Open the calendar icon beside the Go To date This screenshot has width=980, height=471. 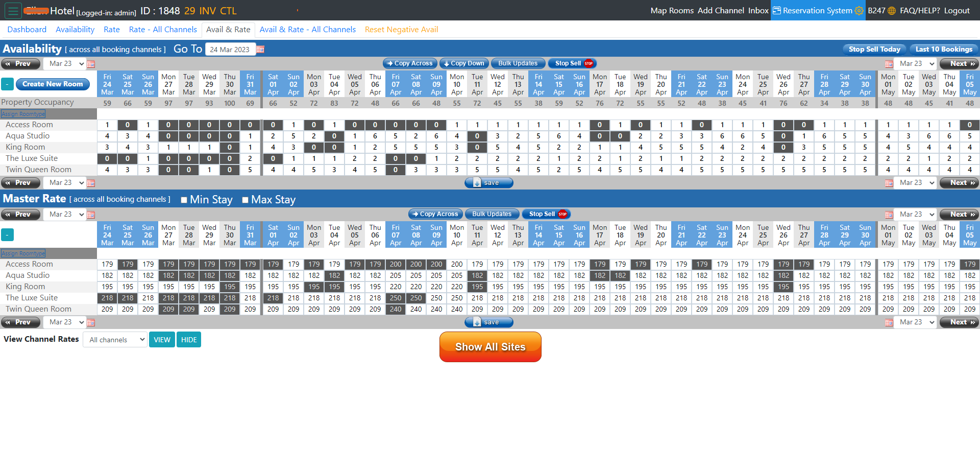click(x=260, y=50)
